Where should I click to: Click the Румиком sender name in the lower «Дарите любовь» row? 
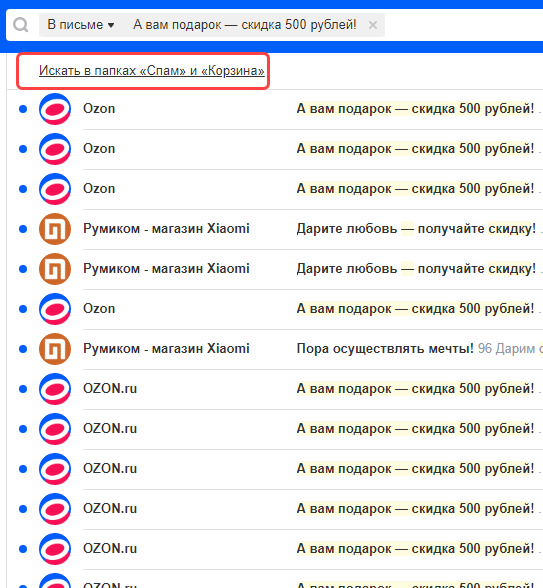[166, 269]
